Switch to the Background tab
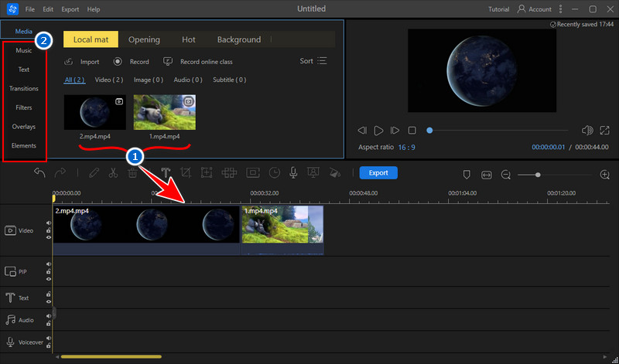 tap(239, 39)
